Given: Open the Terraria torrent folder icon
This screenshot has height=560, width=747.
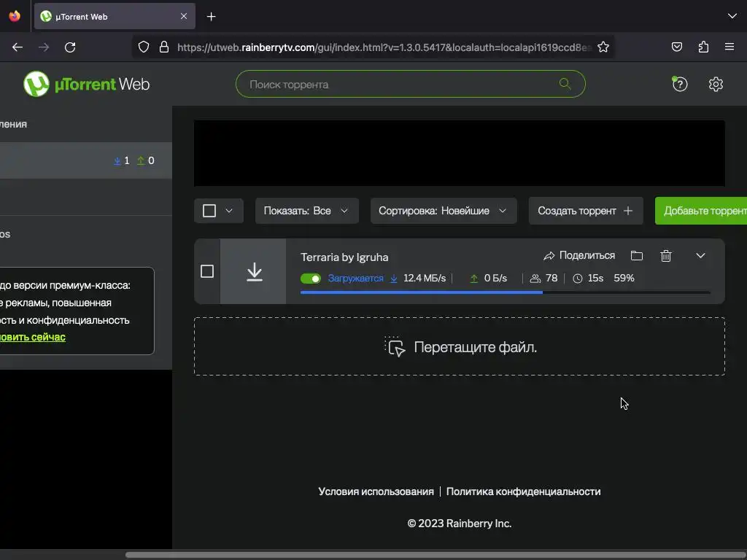Looking at the screenshot, I should tap(636, 256).
